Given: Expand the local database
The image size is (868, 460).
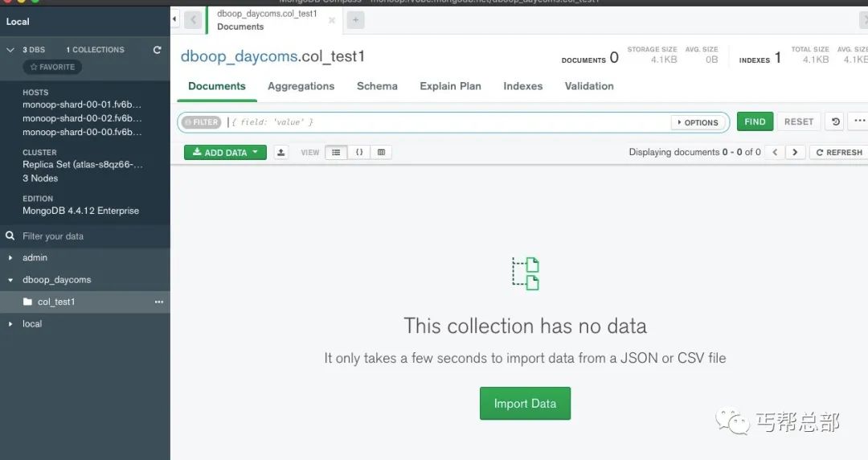Looking at the screenshot, I should pos(10,323).
